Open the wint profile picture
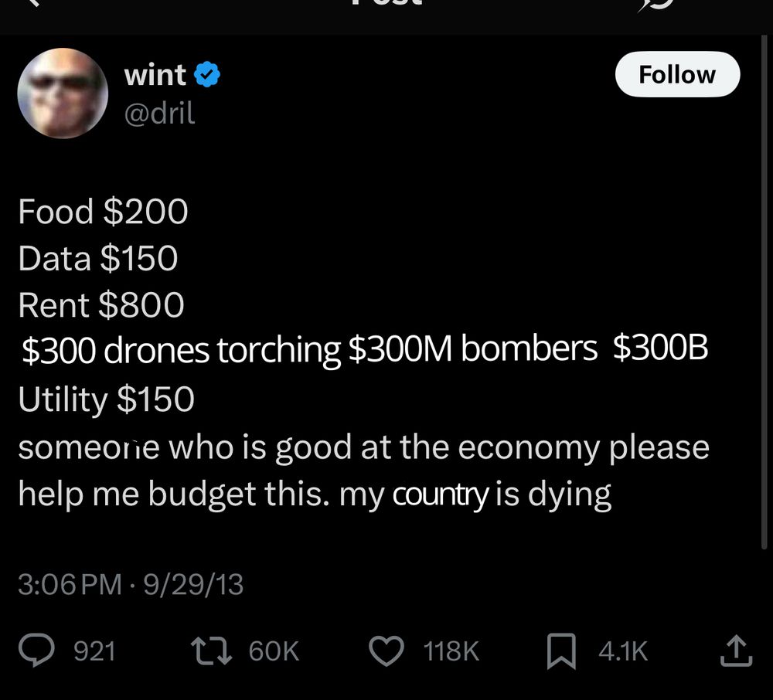 click(63, 93)
